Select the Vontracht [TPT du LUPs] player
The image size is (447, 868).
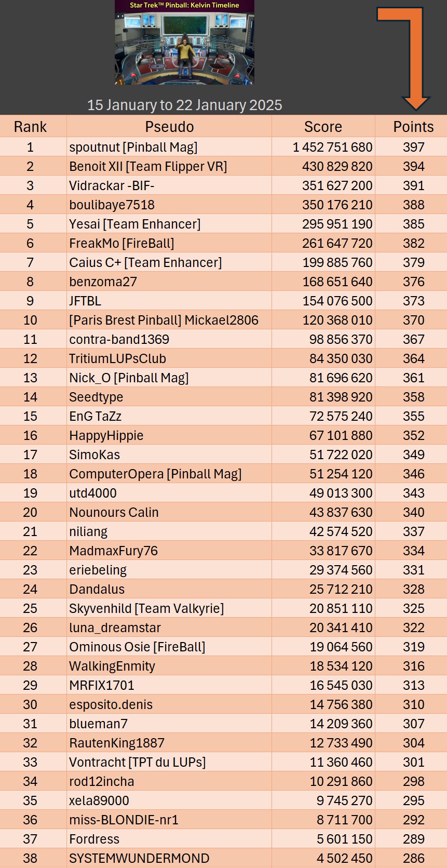coord(137,762)
